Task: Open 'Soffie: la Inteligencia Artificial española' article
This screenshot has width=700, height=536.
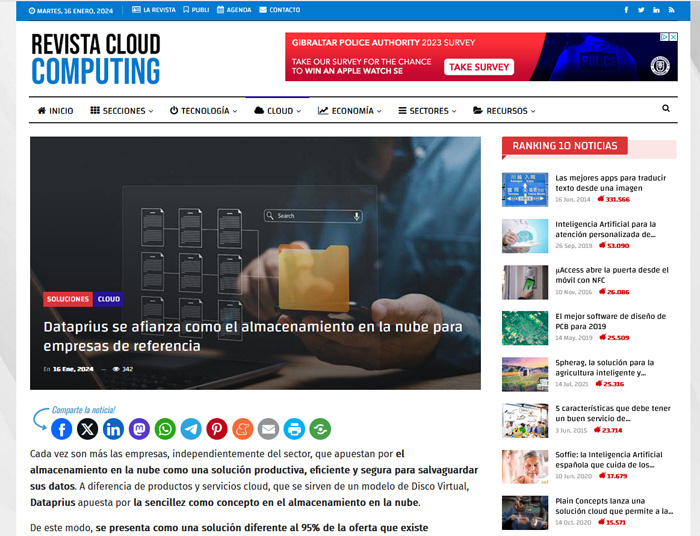Action: (x=608, y=460)
